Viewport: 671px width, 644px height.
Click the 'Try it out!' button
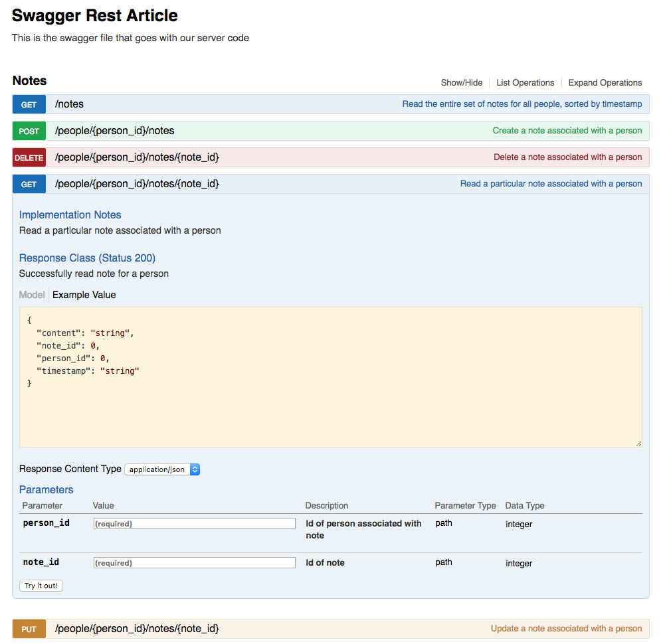click(x=41, y=586)
